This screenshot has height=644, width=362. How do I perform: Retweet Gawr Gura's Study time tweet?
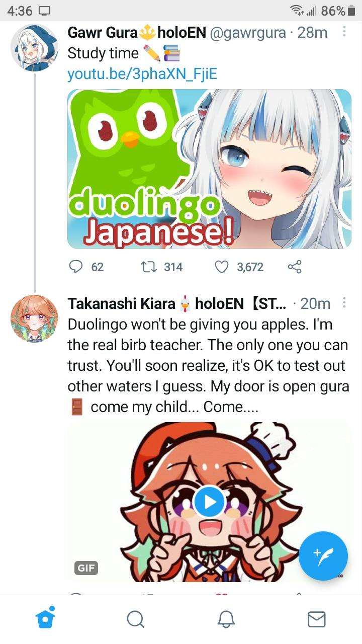[x=161, y=267]
